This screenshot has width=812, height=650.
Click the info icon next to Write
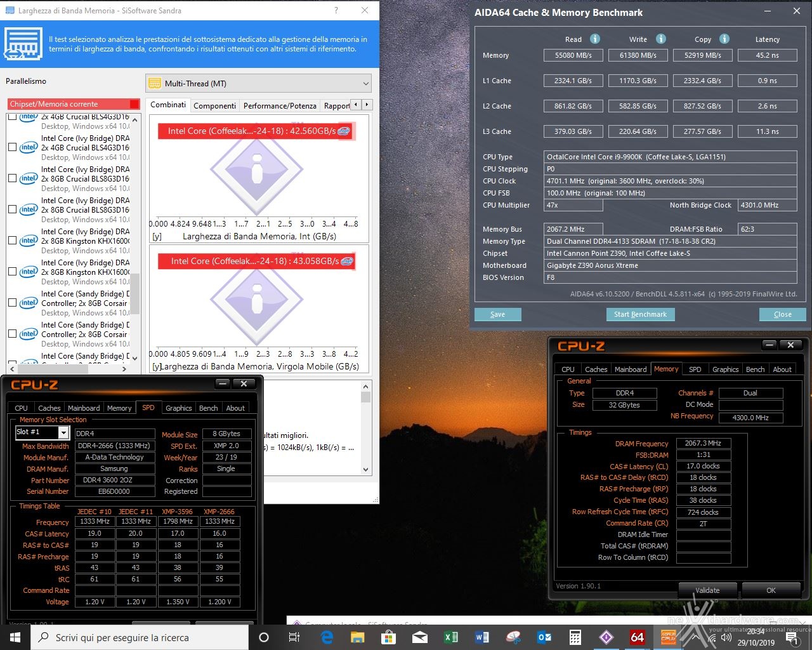click(660, 39)
